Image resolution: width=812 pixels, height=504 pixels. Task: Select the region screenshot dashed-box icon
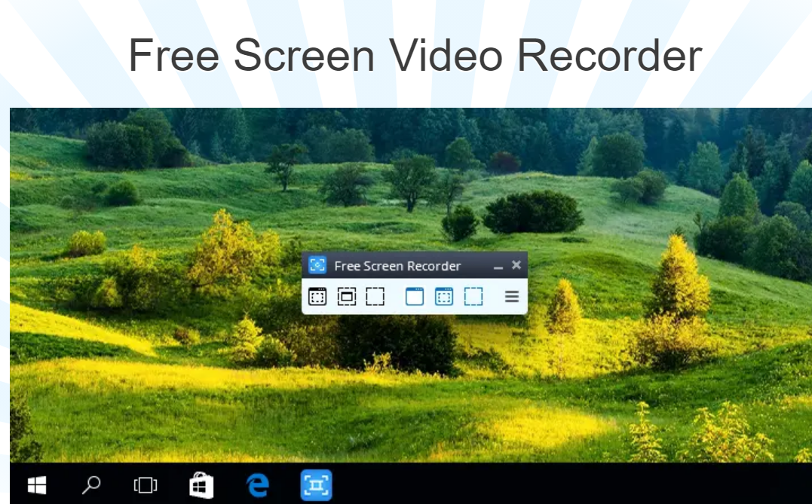pos(375,297)
